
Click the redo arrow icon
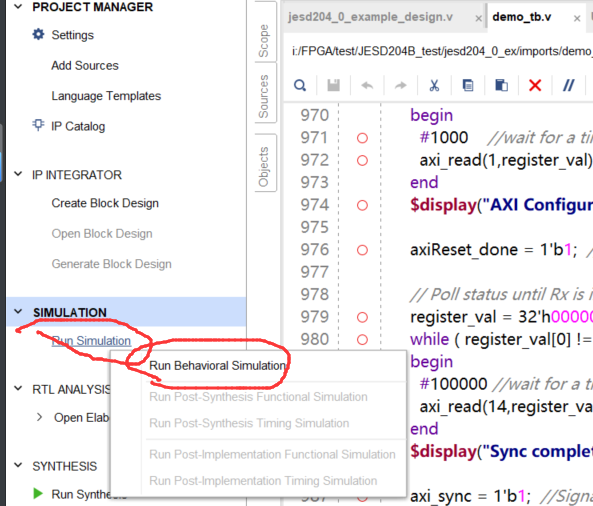[x=401, y=85]
